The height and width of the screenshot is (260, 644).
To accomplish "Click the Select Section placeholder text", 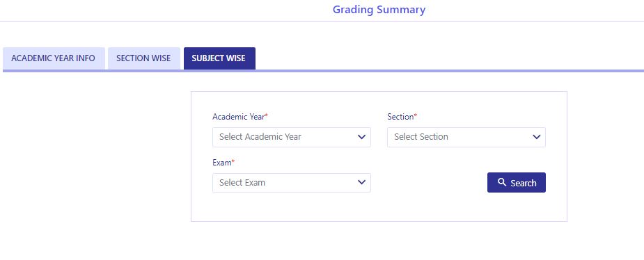I will (x=421, y=137).
